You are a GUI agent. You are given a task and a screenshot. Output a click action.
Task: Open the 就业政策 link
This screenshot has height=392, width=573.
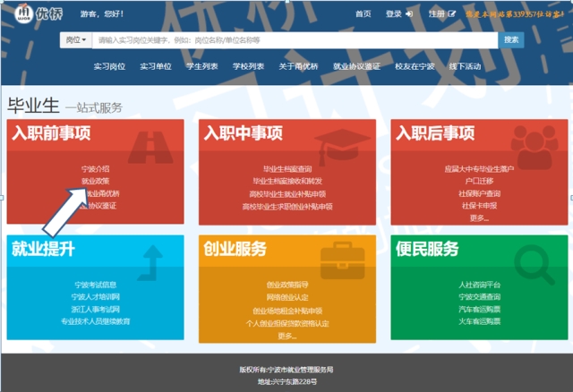click(95, 181)
